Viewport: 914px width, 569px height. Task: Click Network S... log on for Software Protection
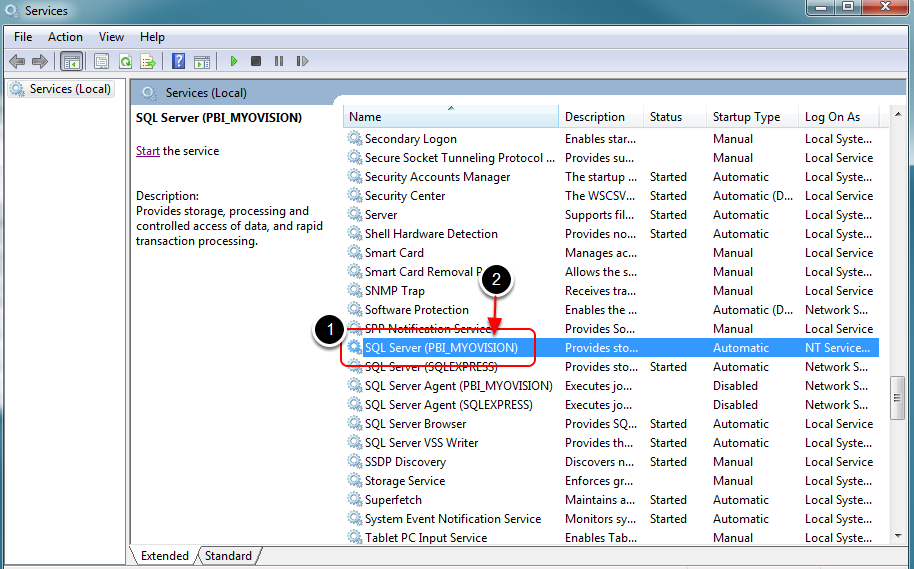coord(836,310)
